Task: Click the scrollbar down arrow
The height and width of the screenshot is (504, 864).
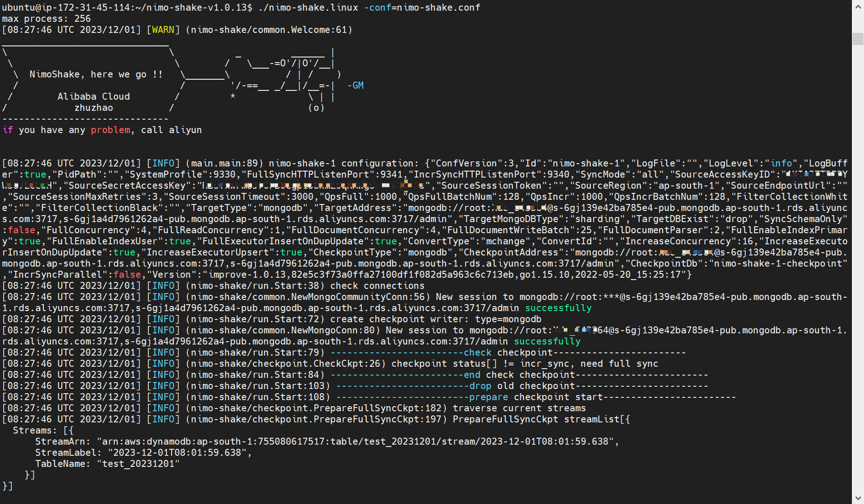Action: click(x=858, y=498)
